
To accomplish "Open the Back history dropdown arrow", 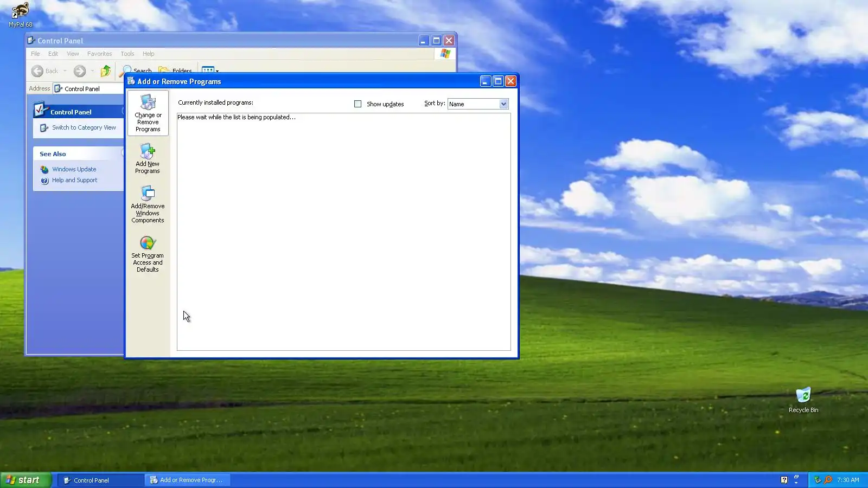I will pyautogui.click(x=65, y=71).
